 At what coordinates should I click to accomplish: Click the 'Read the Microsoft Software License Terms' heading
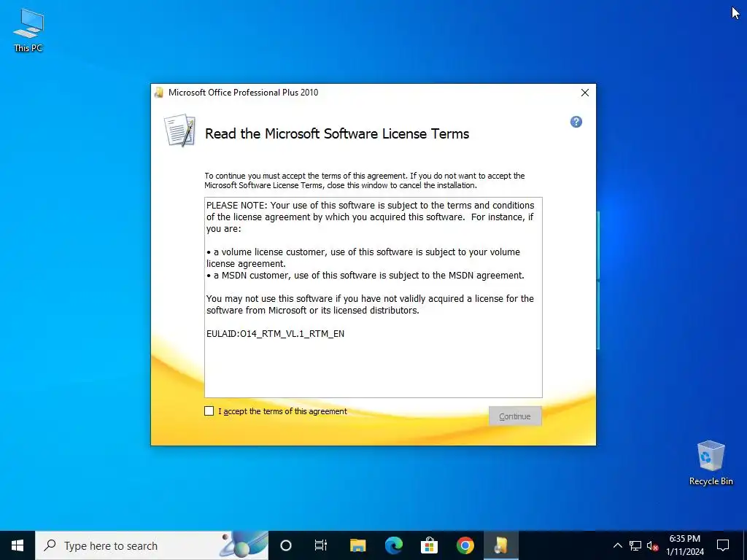click(x=337, y=134)
